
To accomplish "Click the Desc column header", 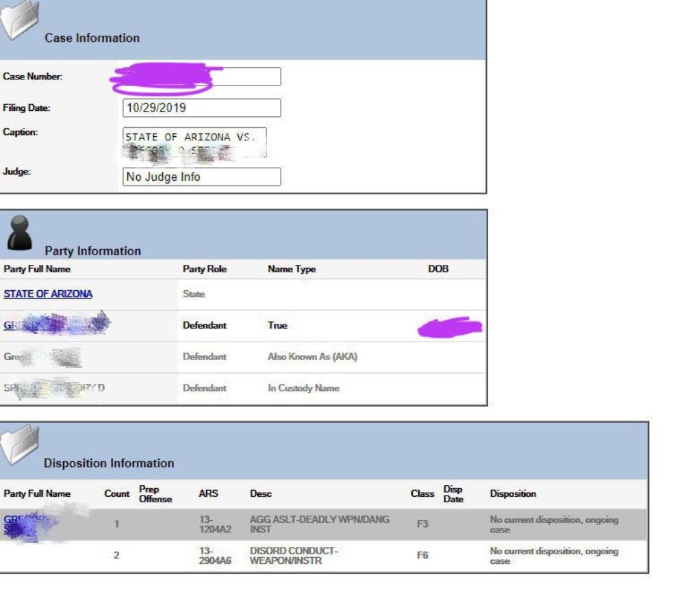I will pos(261,494).
